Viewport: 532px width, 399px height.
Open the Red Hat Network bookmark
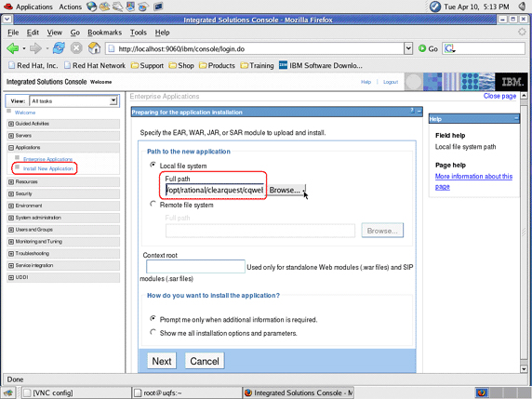pyautogui.click(x=95, y=65)
